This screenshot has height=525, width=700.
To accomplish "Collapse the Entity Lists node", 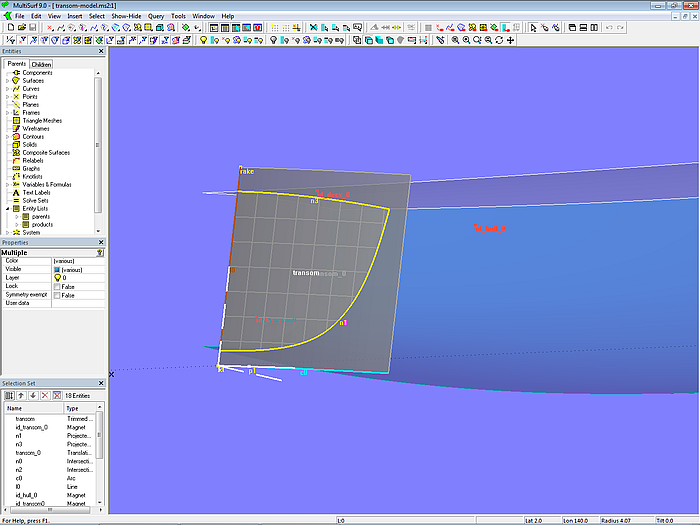I will coord(7,208).
